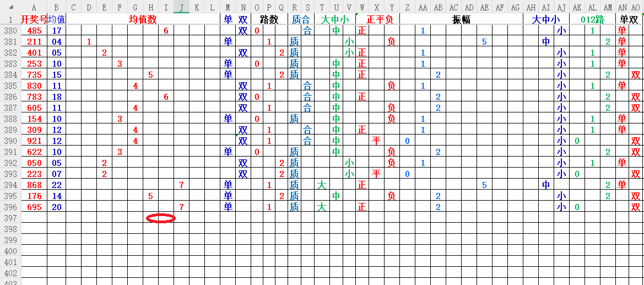Select the highlighted column J header
This screenshot has height=285, width=644.
point(181,7)
